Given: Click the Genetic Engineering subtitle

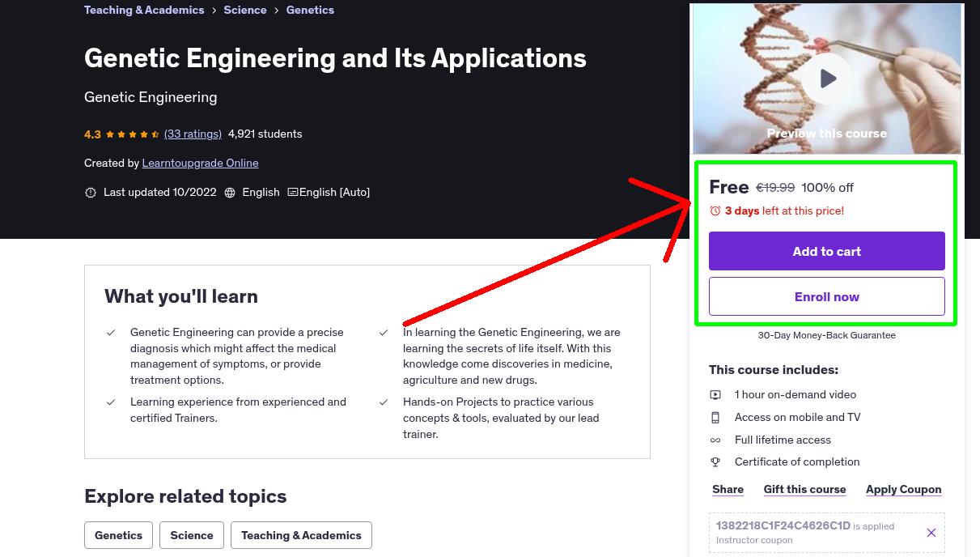Looking at the screenshot, I should tap(151, 97).
